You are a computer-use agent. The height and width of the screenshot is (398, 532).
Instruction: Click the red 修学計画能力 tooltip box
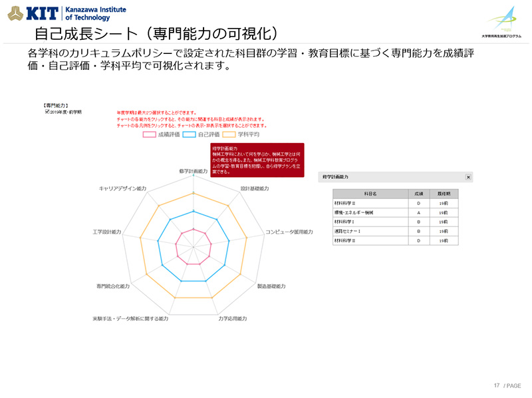257,160
